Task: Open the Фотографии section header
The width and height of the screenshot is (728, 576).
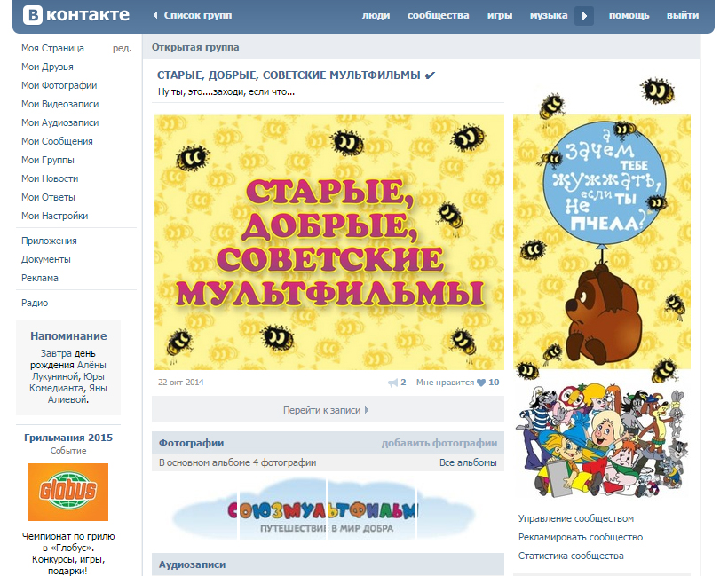Action: tap(191, 443)
